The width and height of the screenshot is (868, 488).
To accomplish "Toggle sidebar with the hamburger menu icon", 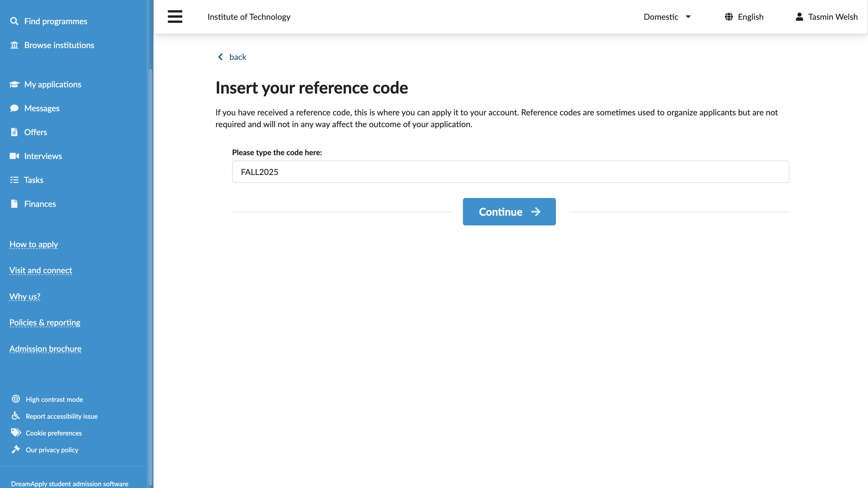I will coord(175,17).
